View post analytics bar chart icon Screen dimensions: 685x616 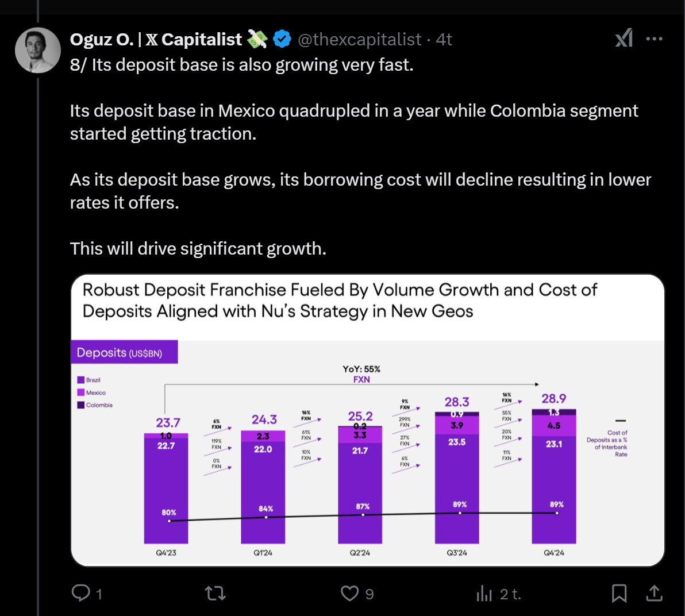(484, 593)
